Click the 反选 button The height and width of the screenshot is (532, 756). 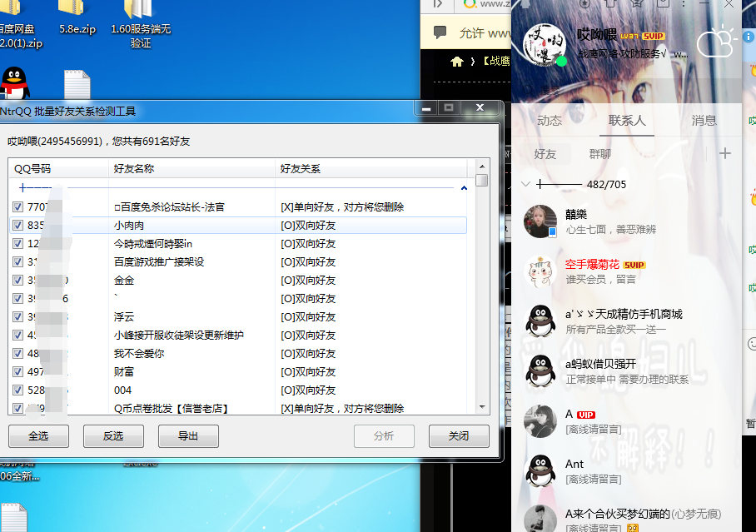113,436
